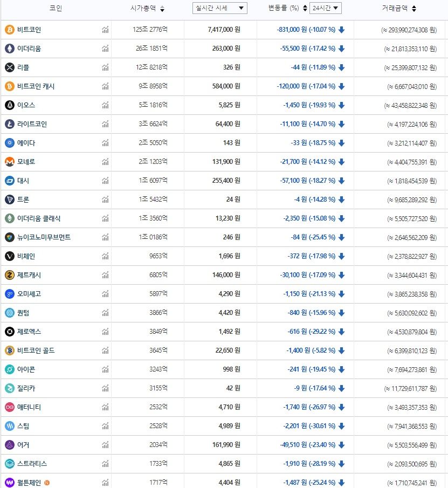Screen dimensions: 448x488
Task: Open the 질리카 coin link
Action: pyautogui.click(x=26, y=388)
